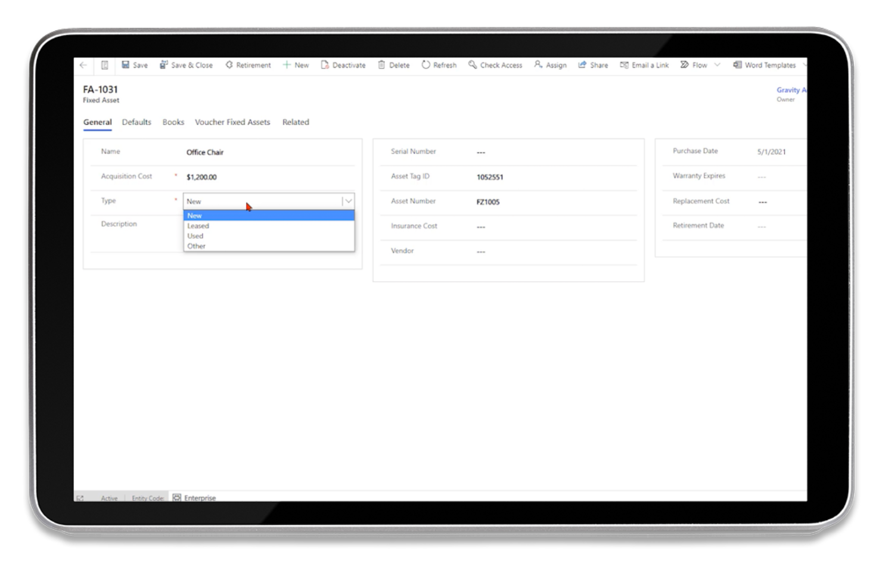Choose Used from the Type options
This screenshot has width=882, height=588.
[x=195, y=236]
